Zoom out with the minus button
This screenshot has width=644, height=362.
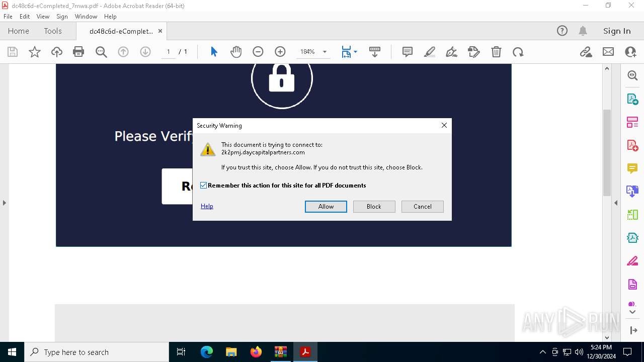pos(258,52)
